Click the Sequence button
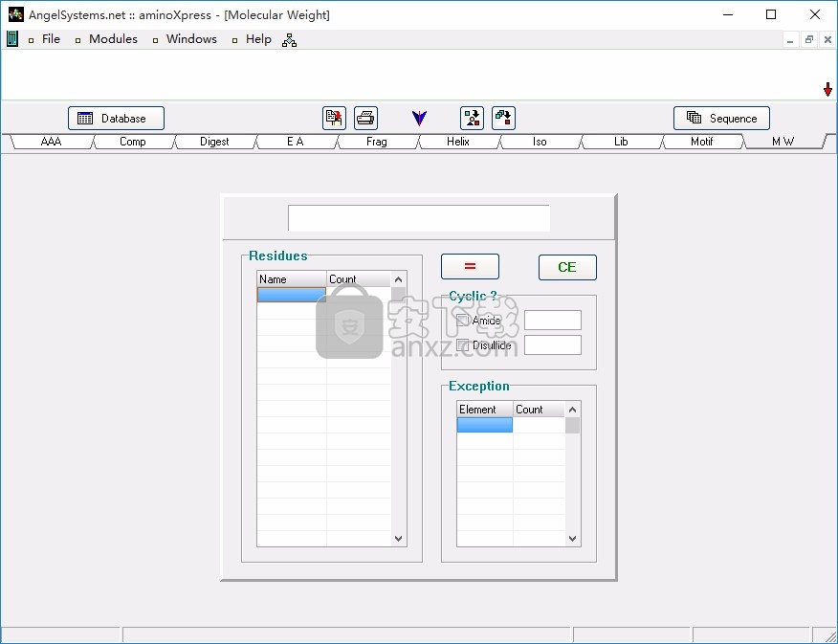Viewport: 838px width, 644px height. pos(721,118)
